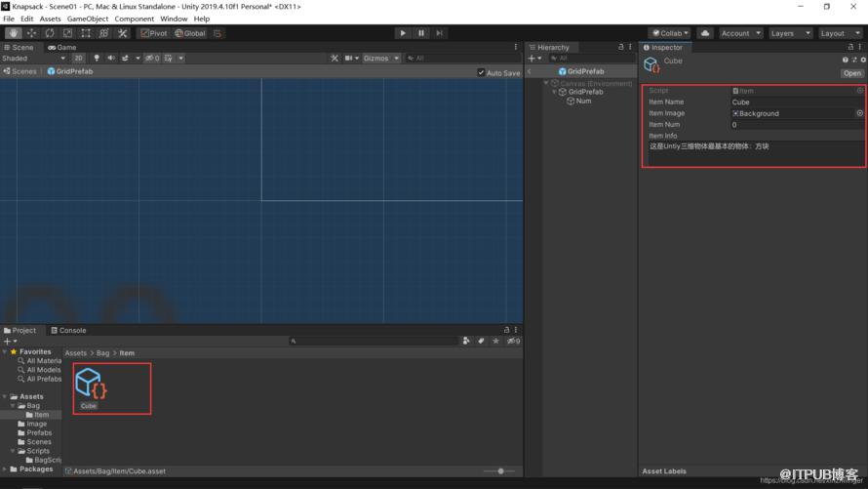Toggle Pivot/Center handle position
The height and width of the screenshot is (489, 868).
(x=154, y=33)
